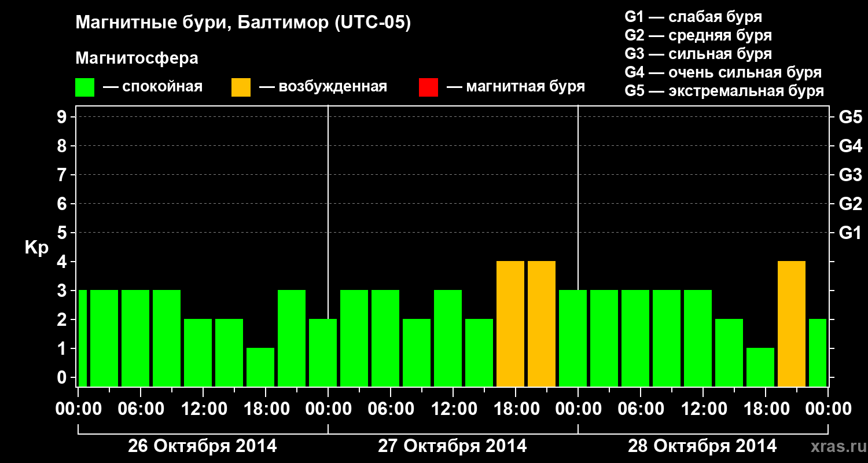Screen dimensions: 868x463
Task: Click the 18:00 tick label of 27 October
Action: pos(516,409)
